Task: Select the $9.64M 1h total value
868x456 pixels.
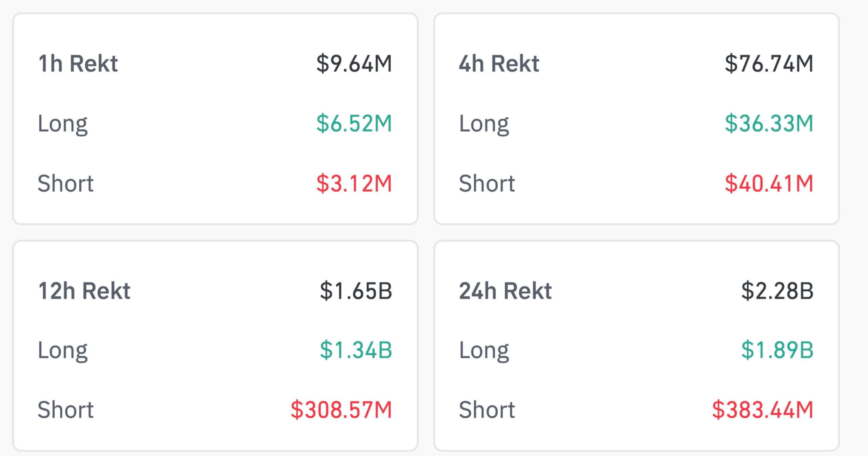Action: 354,64
